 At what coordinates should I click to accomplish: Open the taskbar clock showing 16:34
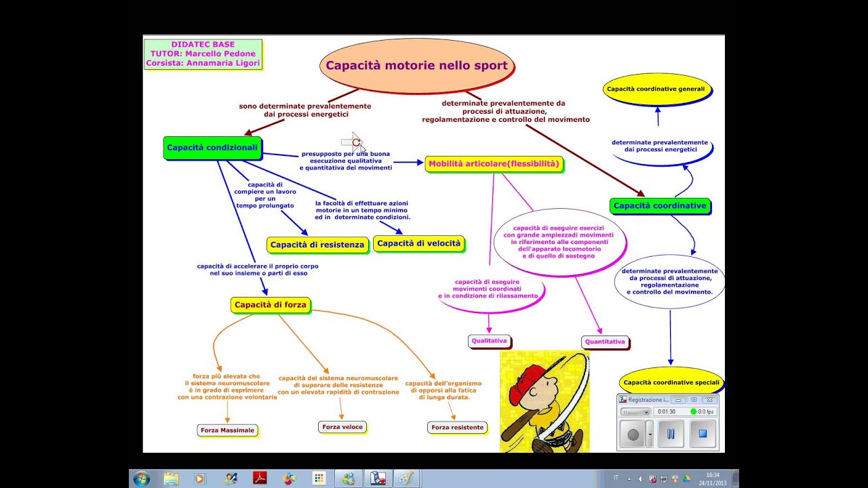[x=713, y=479]
